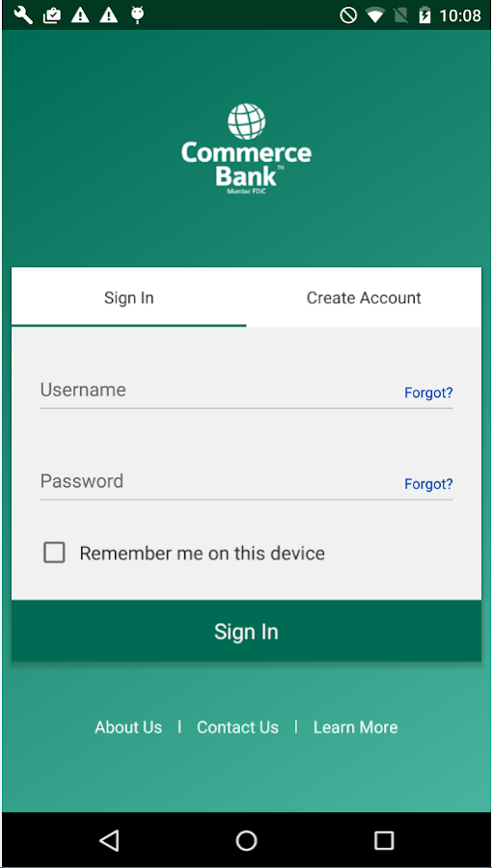The image size is (492, 868).
Task: Tap the do-not-disturb circle icon
Action: pos(348,15)
